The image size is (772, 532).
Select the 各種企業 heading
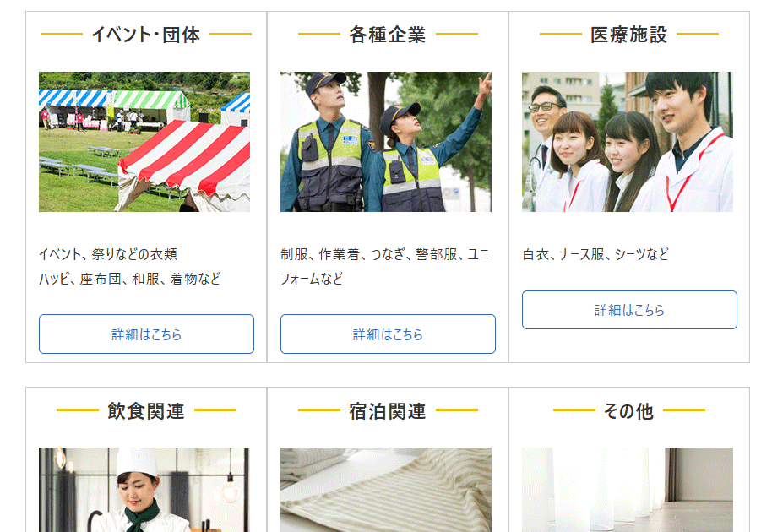coord(388,35)
